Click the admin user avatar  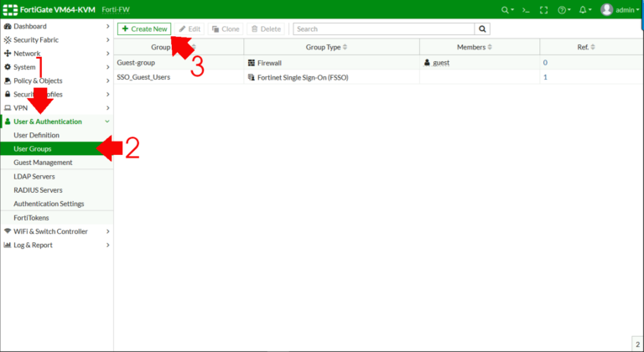606,10
